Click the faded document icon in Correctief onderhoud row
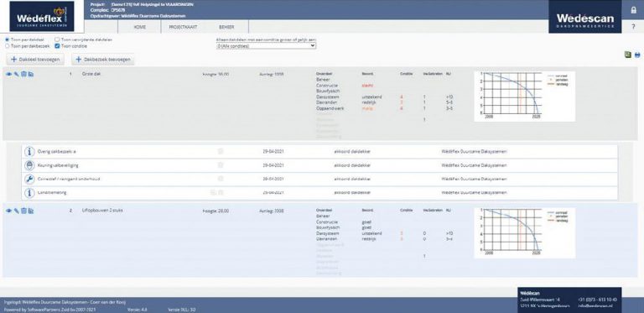 coord(221,179)
